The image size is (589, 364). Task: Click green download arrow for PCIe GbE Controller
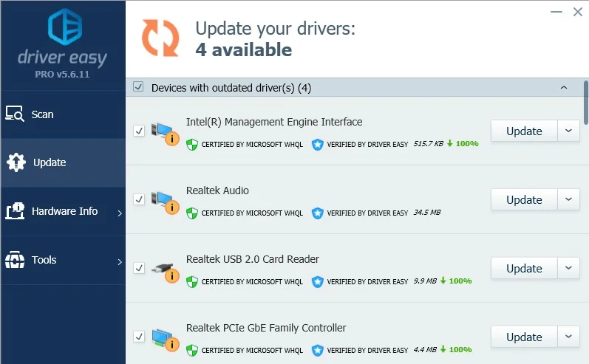[443, 349]
